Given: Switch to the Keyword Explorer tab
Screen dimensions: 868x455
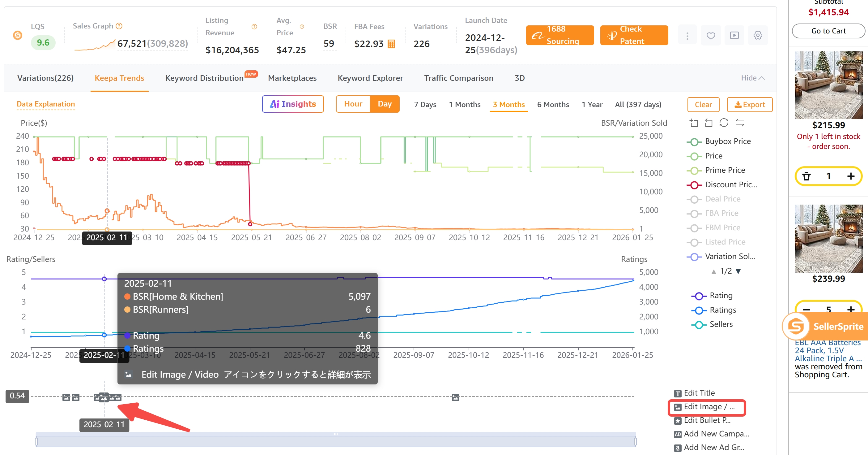Looking at the screenshot, I should [x=370, y=78].
